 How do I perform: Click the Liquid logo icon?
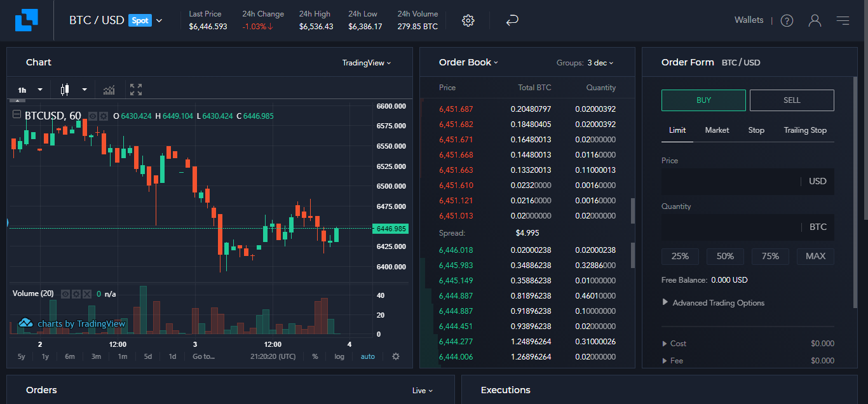pos(27,20)
